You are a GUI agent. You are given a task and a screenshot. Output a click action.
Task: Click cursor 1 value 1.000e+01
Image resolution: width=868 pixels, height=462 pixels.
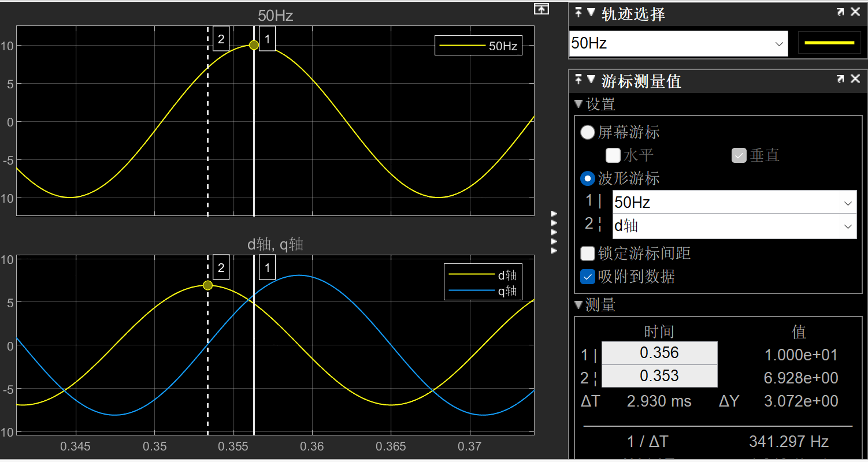(801, 355)
